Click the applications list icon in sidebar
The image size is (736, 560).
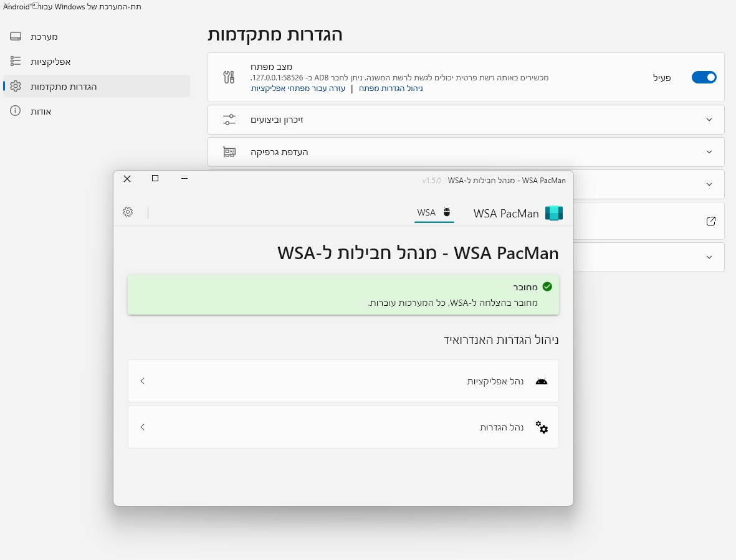[16, 61]
